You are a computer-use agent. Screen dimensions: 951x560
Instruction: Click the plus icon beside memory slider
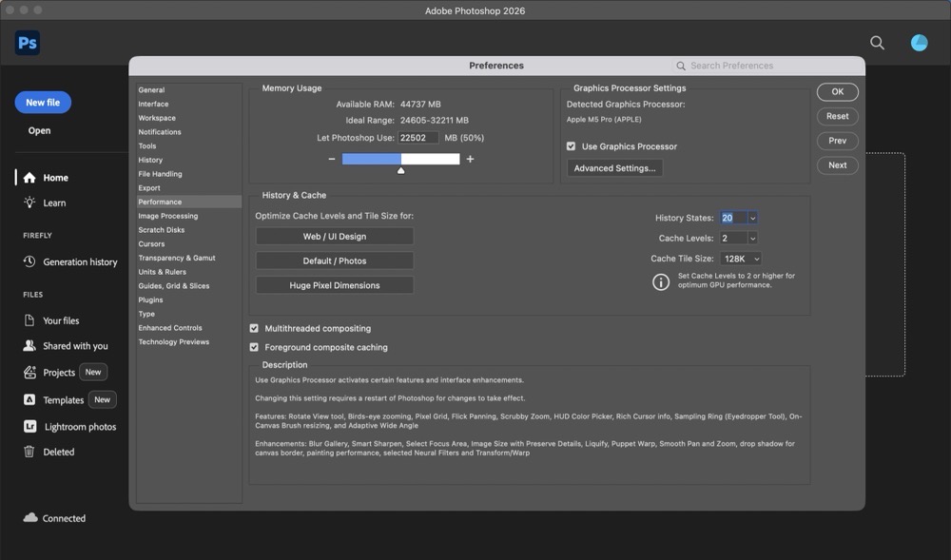point(470,159)
